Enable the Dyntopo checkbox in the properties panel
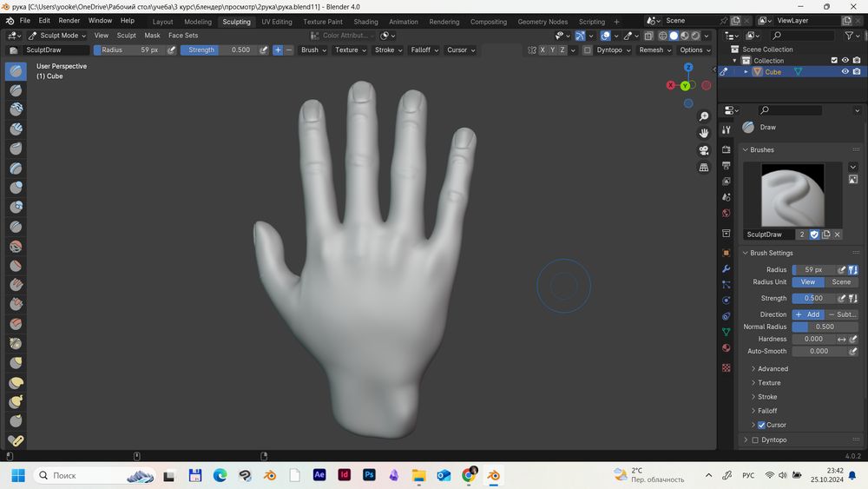The width and height of the screenshot is (868, 489). click(x=755, y=440)
